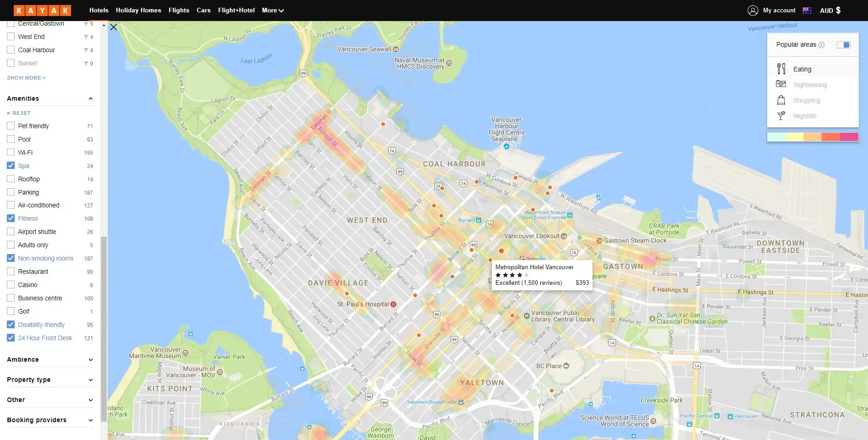Viewport: 868px width, 440px height.
Task: Uncheck the Fitness amenity filter
Action: [11, 218]
